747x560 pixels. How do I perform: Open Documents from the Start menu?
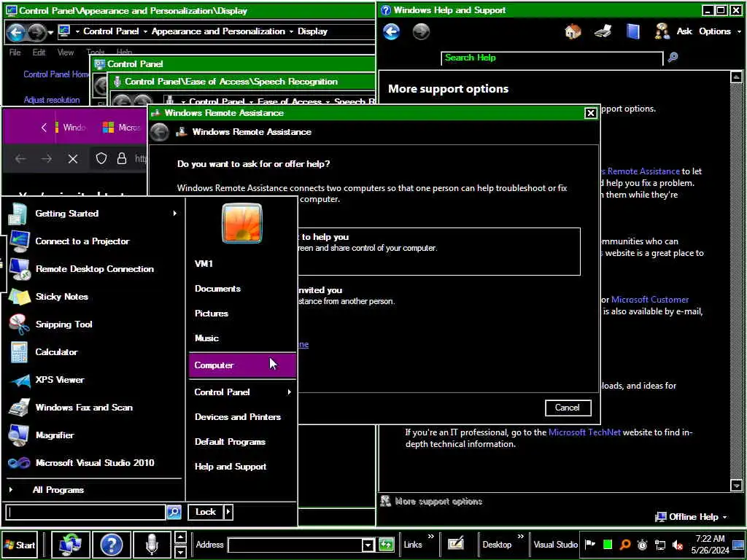click(x=217, y=289)
